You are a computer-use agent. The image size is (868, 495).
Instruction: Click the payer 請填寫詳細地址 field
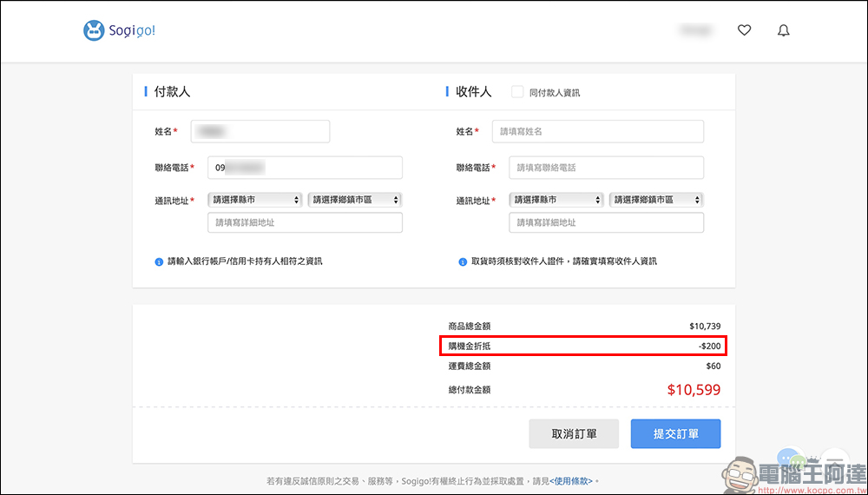305,222
